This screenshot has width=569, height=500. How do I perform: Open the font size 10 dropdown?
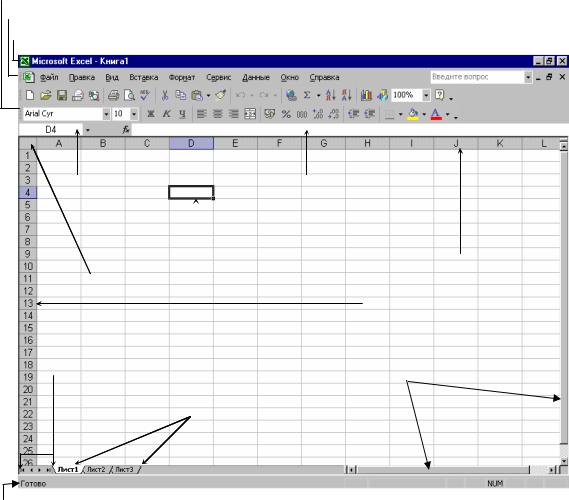coord(134,114)
